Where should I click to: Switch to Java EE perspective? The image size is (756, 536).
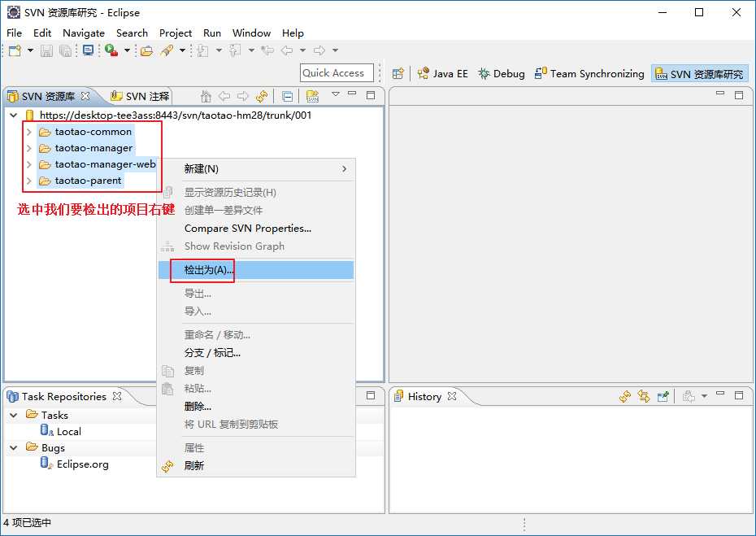coord(442,74)
